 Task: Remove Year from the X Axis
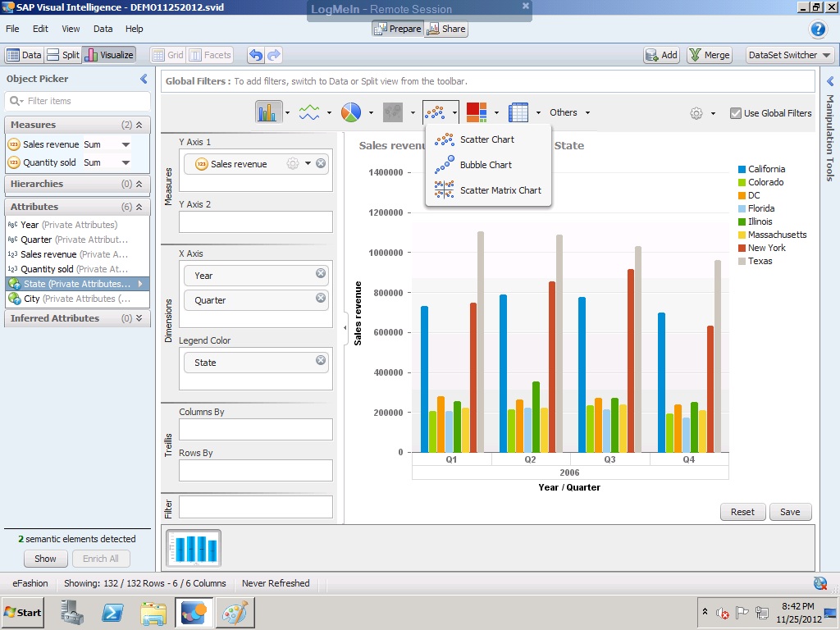pos(321,273)
